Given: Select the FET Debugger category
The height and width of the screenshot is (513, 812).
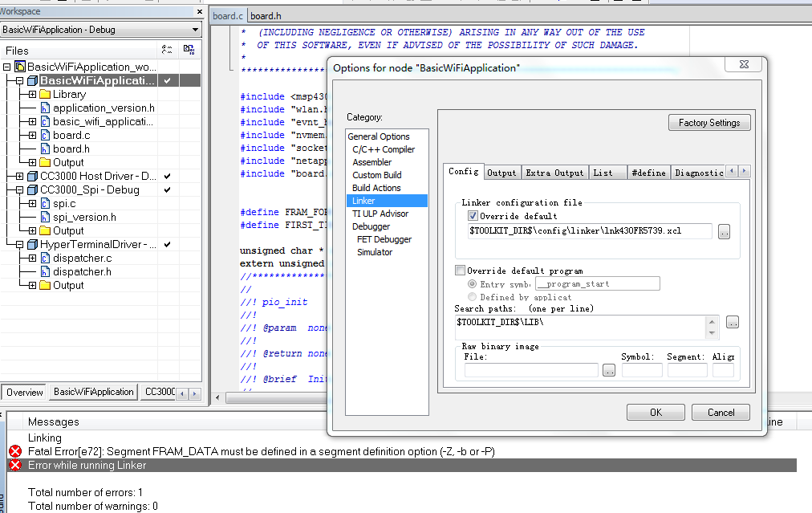Looking at the screenshot, I should [384, 239].
